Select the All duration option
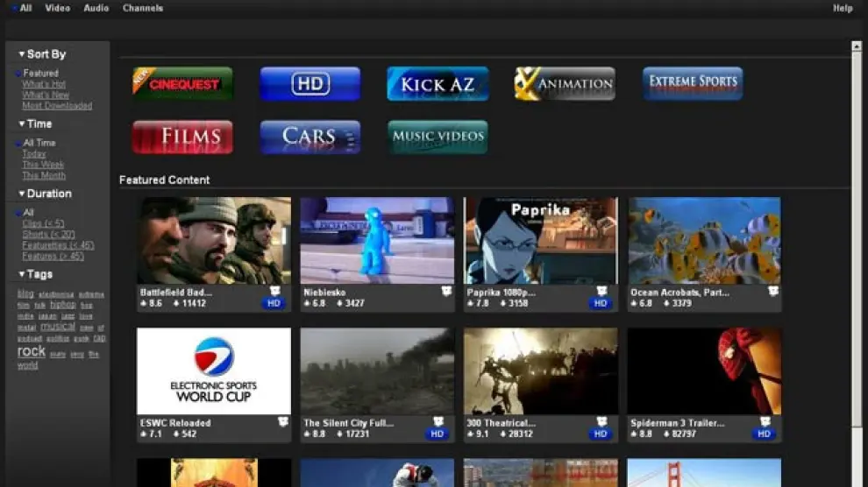The width and height of the screenshot is (868, 487). click(x=29, y=213)
